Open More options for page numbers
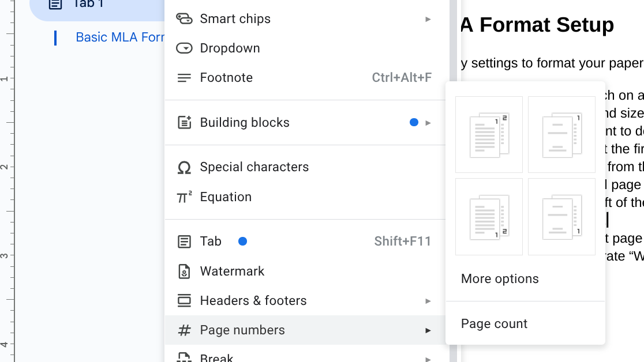Viewport: 644px width, 362px height. [500, 279]
